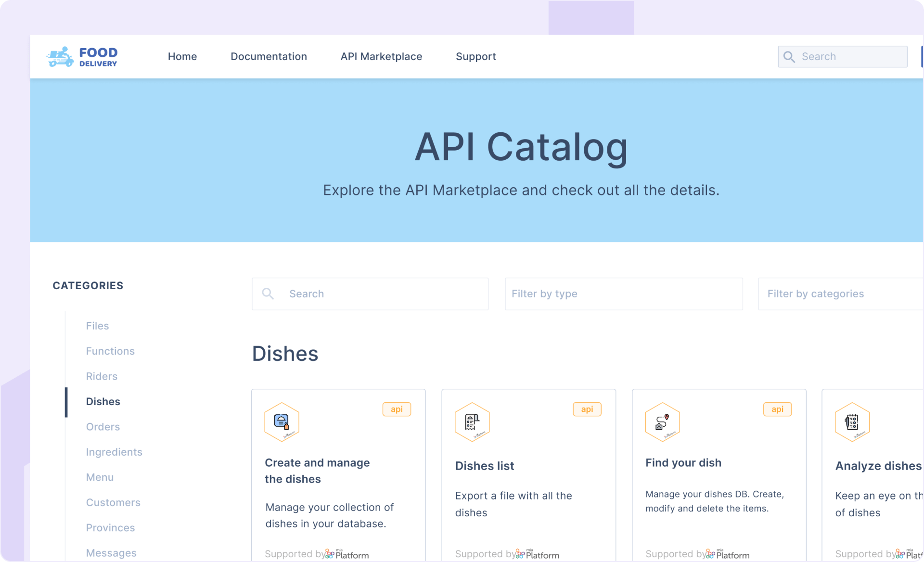Click the magnifier icon in the top search bar
The height and width of the screenshot is (562, 924).
pyautogui.click(x=789, y=56)
